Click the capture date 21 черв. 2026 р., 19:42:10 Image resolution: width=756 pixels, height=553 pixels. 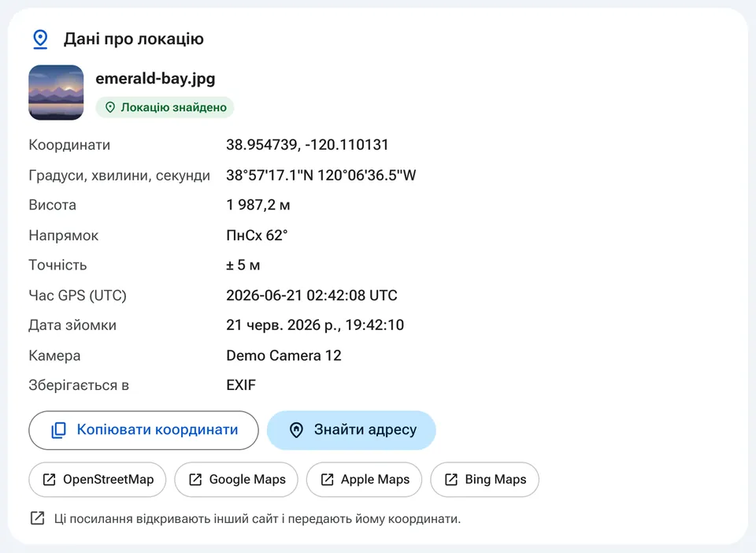pyautogui.click(x=315, y=325)
